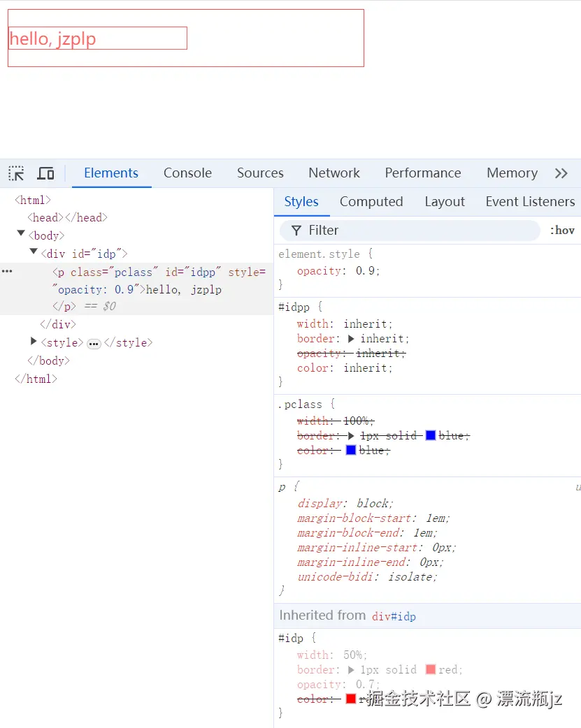
Task: Open the Computed styles tab
Action: pos(371,201)
